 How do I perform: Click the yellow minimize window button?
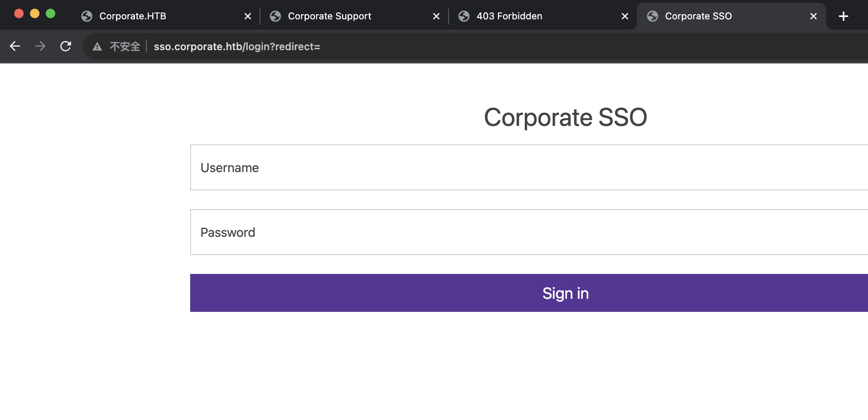pos(35,13)
